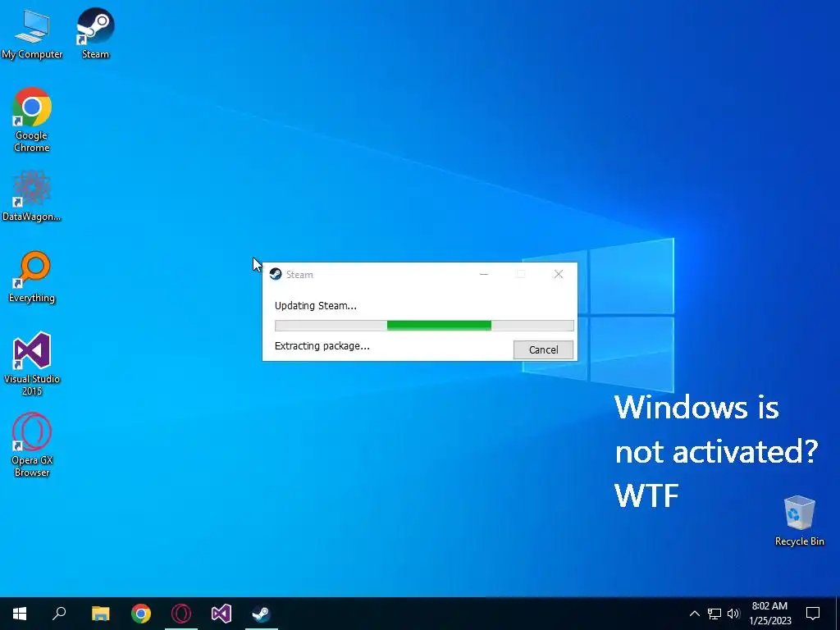The width and height of the screenshot is (840, 630).
Task: Open taskbar search magnifier
Action: pyautogui.click(x=59, y=614)
